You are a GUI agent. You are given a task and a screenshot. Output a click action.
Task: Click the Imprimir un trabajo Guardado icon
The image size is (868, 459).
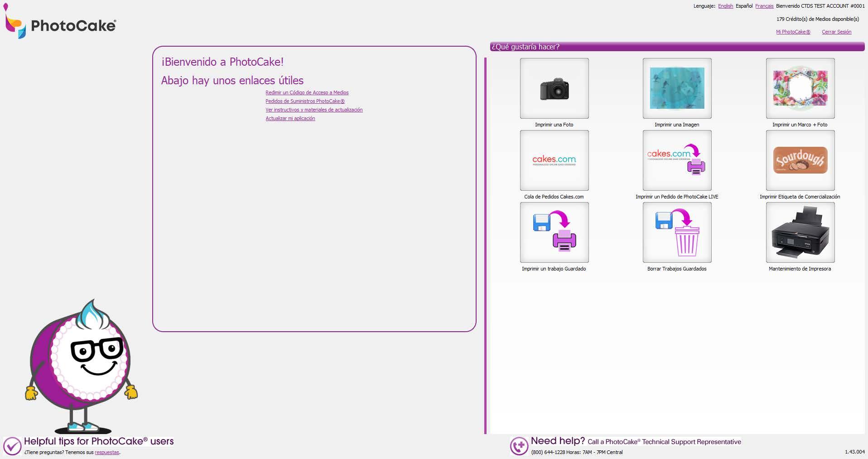coord(554,232)
